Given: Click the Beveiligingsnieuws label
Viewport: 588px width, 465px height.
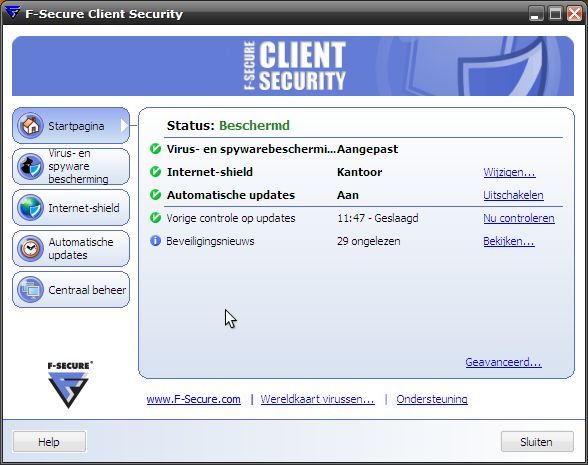Looking at the screenshot, I should pos(210,241).
